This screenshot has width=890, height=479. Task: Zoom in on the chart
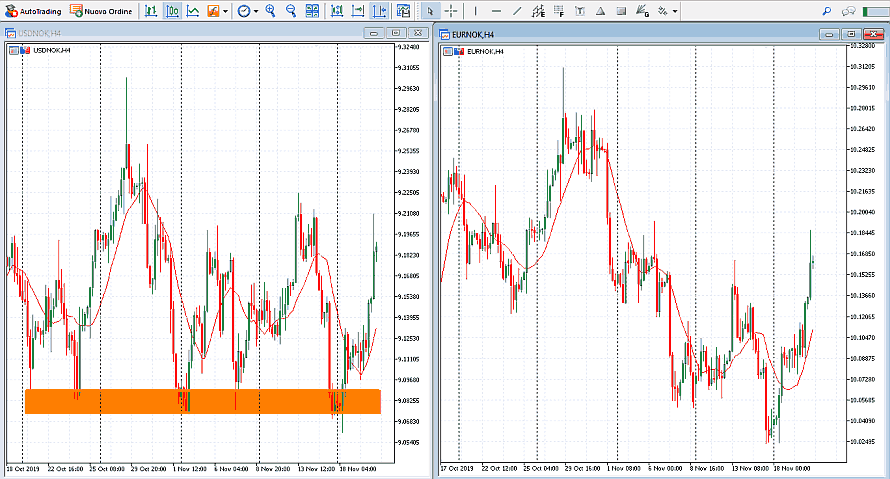pos(270,11)
